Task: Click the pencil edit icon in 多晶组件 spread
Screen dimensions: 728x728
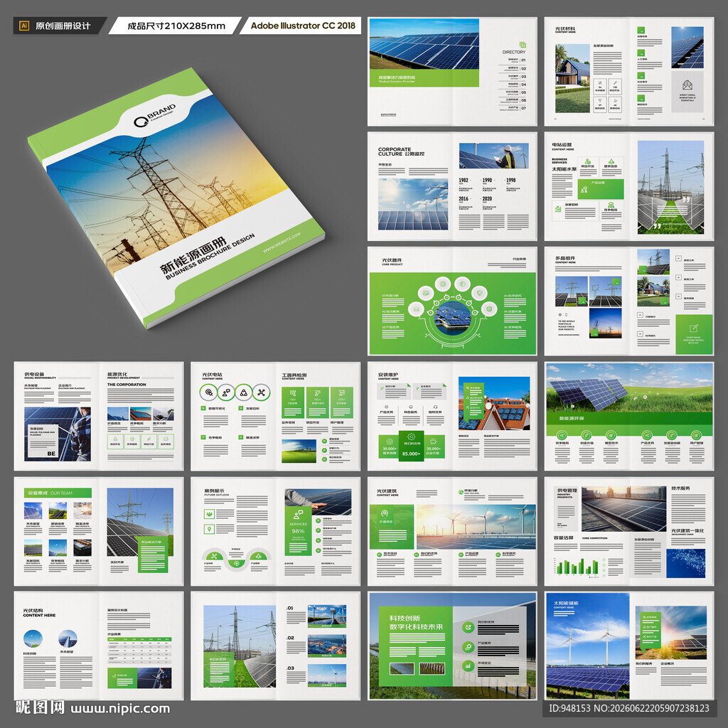Action: click(x=694, y=328)
